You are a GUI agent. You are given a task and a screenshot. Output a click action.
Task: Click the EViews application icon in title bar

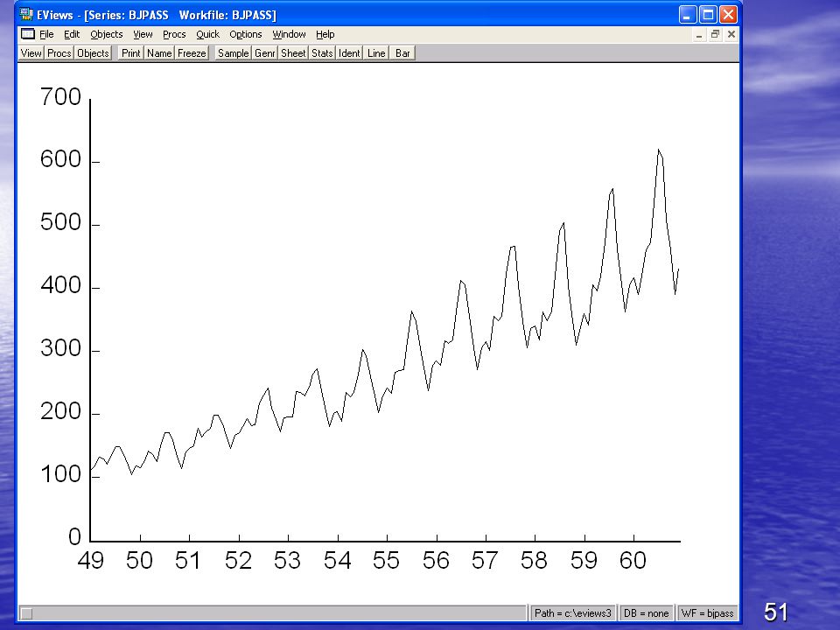[26, 14]
